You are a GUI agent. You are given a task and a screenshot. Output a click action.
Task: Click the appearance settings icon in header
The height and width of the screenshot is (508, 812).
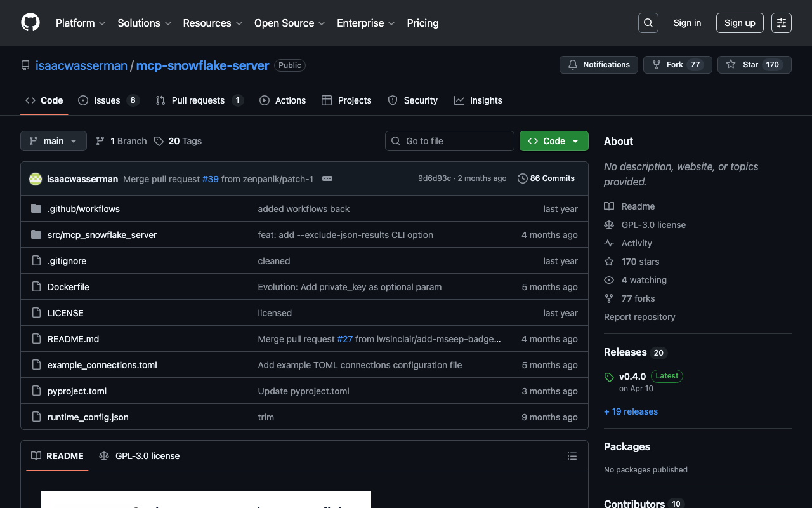tap(781, 23)
